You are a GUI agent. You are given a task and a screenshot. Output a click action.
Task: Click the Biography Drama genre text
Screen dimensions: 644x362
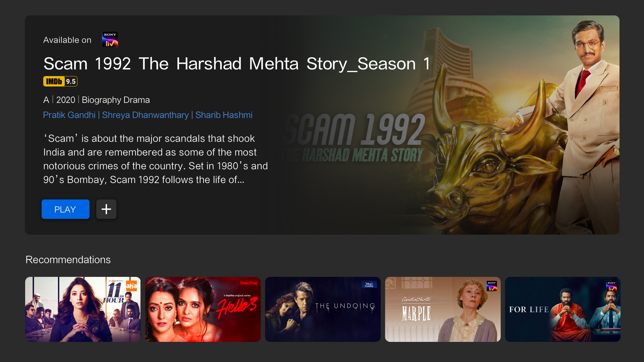point(116,100)
